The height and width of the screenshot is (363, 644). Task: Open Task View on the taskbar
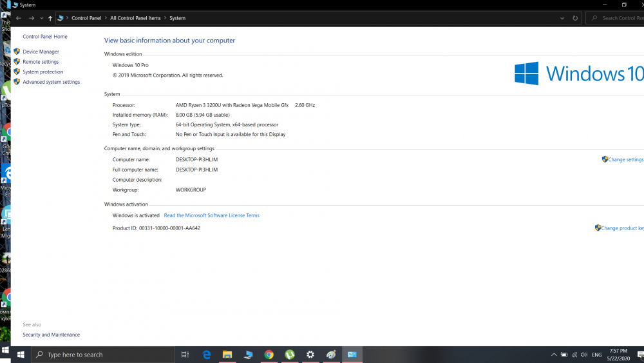tap(185, 355)
